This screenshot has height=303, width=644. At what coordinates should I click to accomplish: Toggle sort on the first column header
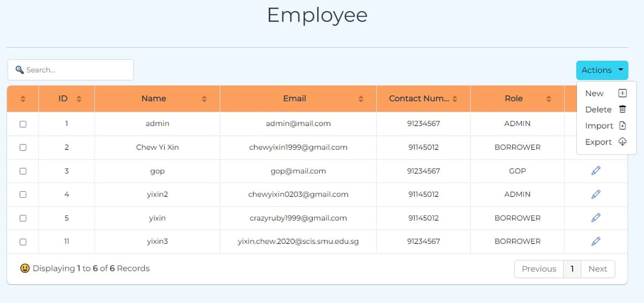coord(23,99)
